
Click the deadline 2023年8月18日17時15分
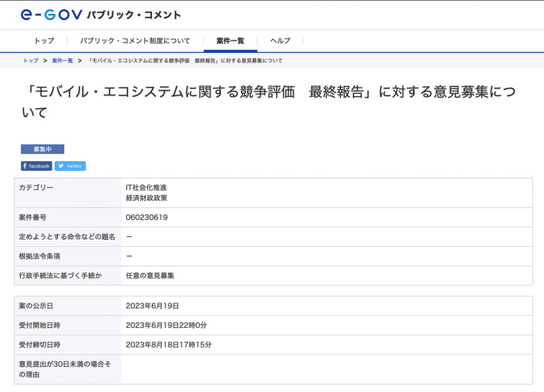(x=168, y=345)
